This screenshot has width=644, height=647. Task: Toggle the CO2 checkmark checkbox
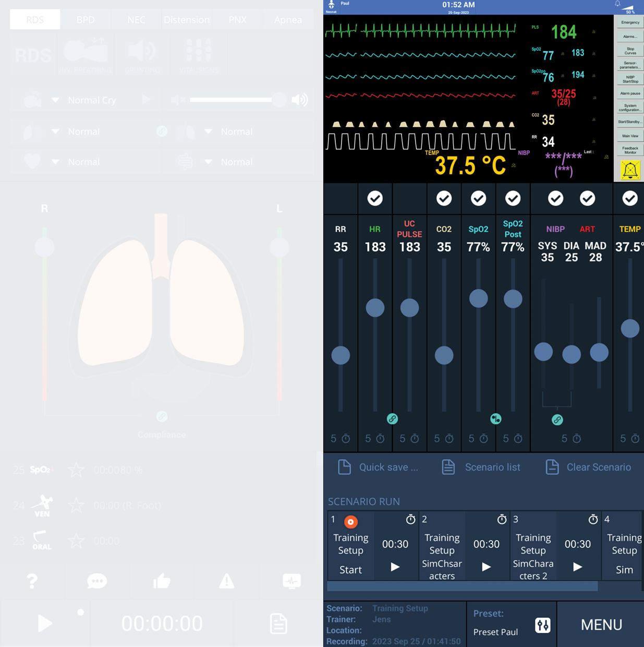[444, 198]
